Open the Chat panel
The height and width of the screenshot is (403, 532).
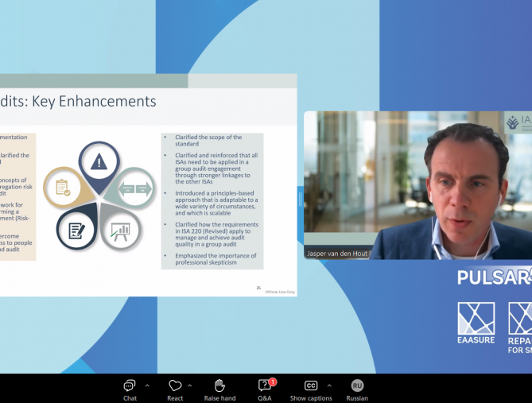click(130, 386)
